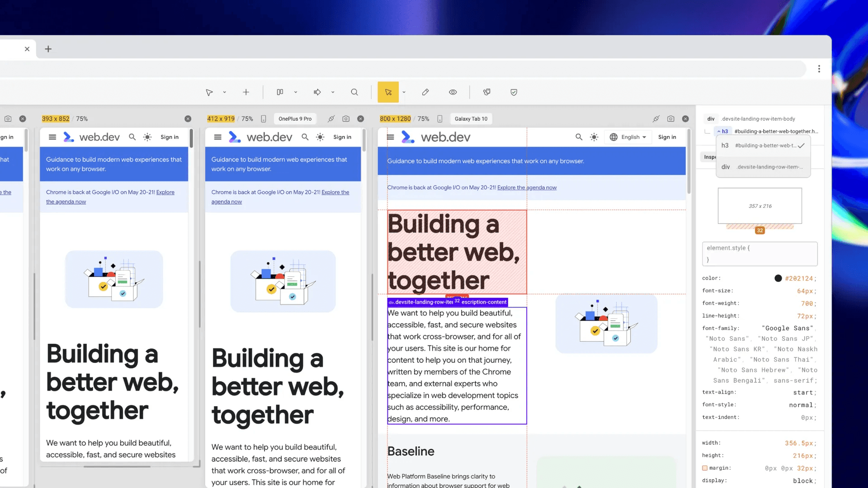Image resolution: width=868 pixels, height=488 pixels.
Task: Click the plus add device button
Action: (246, 92)
